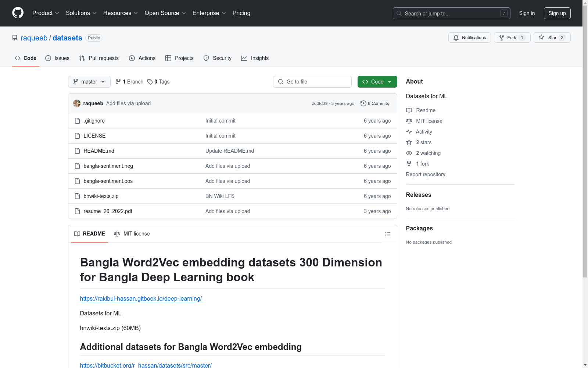Open the Security tab

point(218,58)
